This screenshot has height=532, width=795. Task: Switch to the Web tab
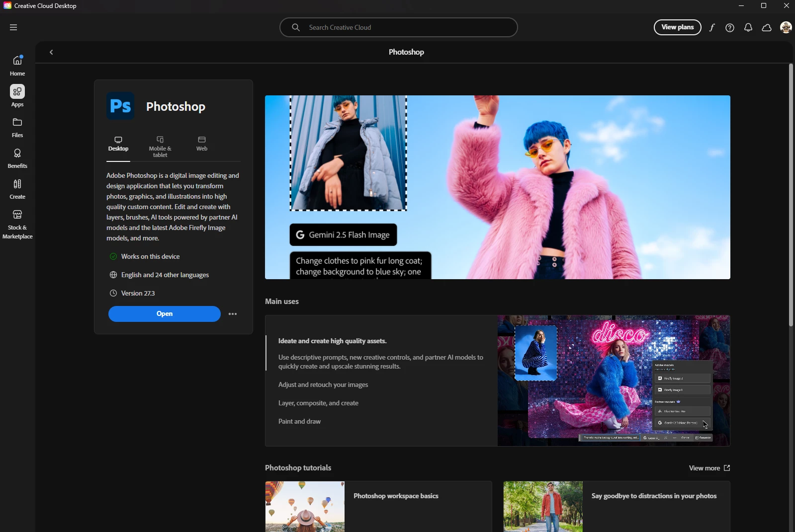tap(202, 144)
